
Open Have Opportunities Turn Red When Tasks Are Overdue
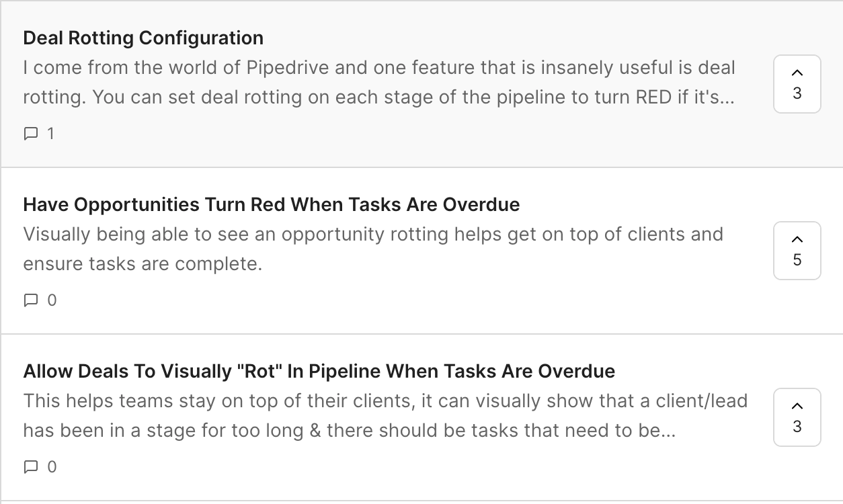[x=272, y=204]
